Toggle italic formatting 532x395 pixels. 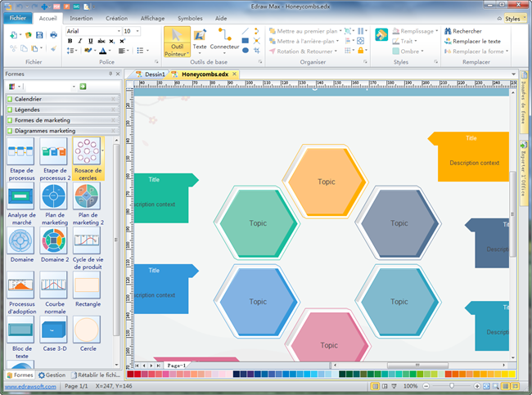coord(80,41)
